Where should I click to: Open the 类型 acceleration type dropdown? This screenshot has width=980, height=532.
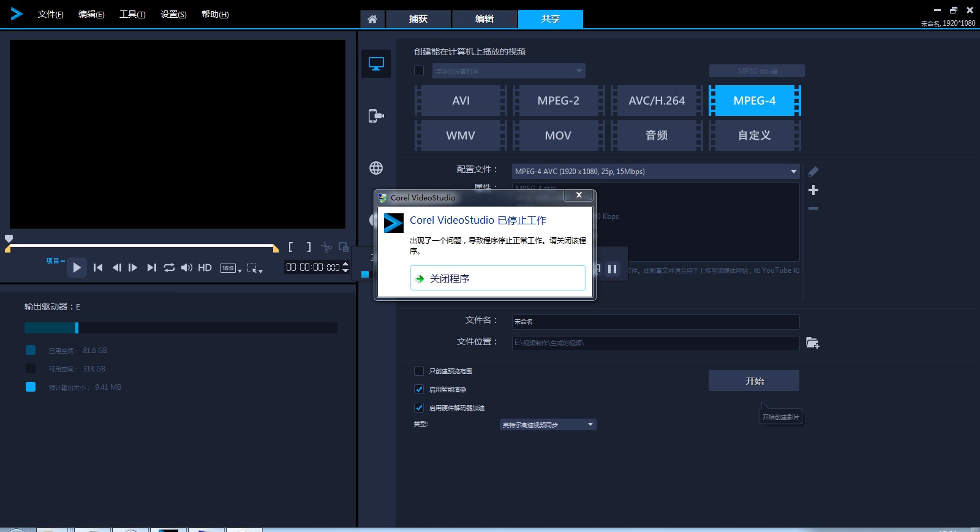tap(548, 425)
